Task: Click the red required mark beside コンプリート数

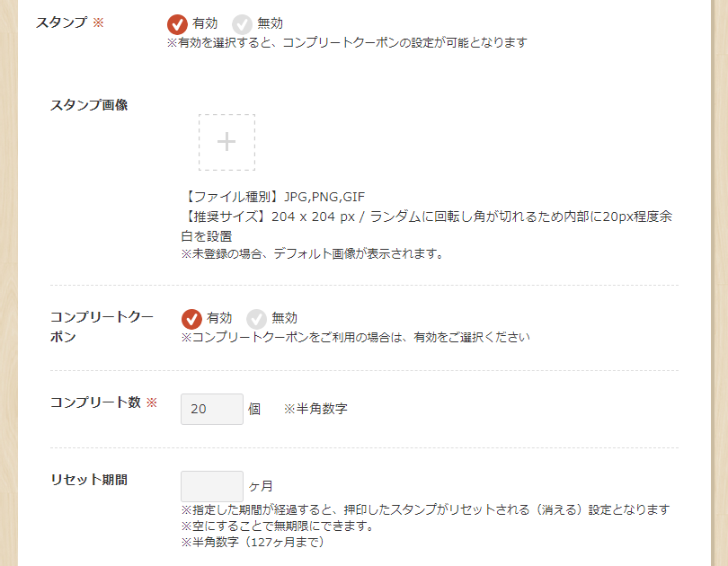Action: coord(152,402)
